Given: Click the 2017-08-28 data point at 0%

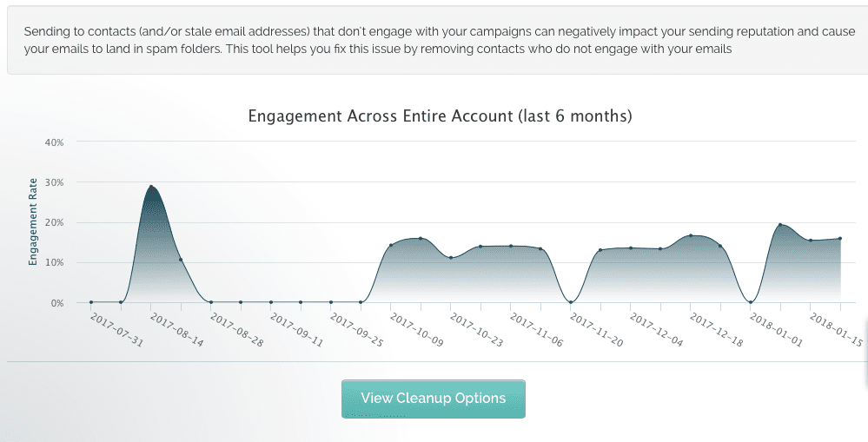Looking at the screenshot, I should (x=210, y=302).
